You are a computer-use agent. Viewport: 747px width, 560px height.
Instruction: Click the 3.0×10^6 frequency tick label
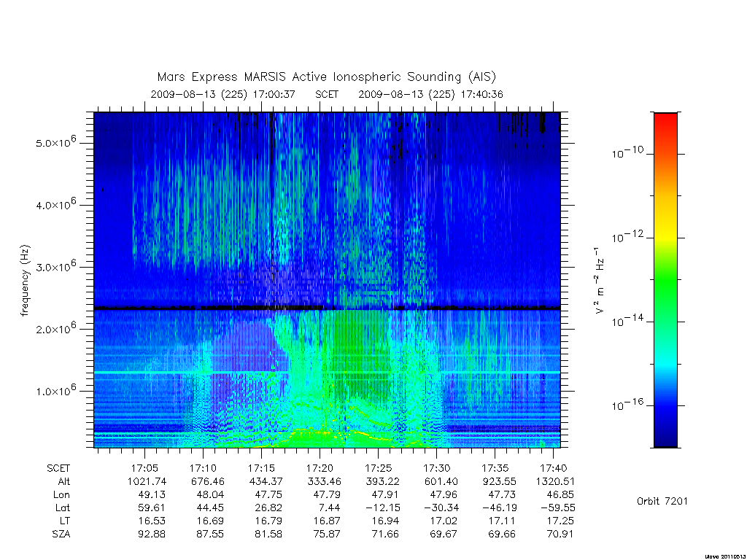coord(55,266)
